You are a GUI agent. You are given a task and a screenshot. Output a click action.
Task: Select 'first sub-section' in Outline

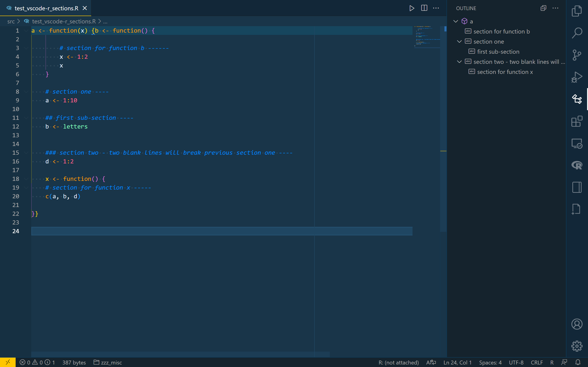click(498, 52)
